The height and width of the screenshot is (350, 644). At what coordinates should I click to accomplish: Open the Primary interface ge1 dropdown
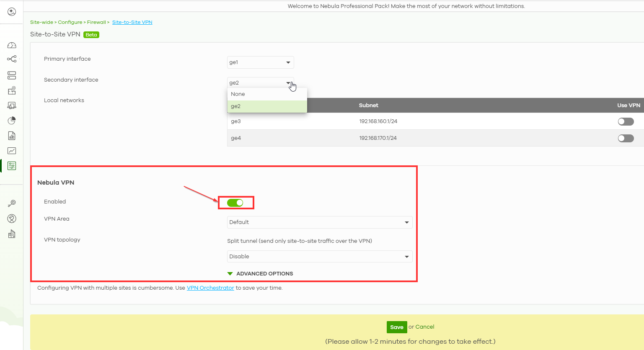(x=261, y=62)
